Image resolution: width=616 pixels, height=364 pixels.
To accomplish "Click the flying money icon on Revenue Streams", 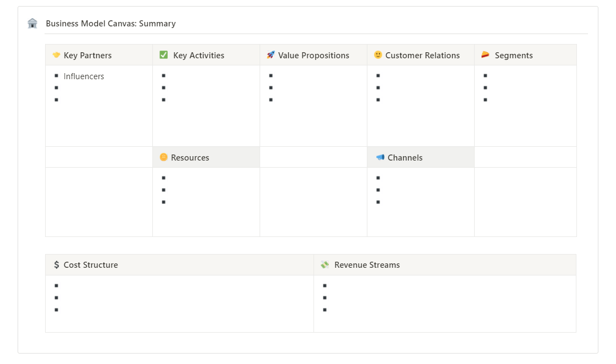I will [x=325, y=264].
